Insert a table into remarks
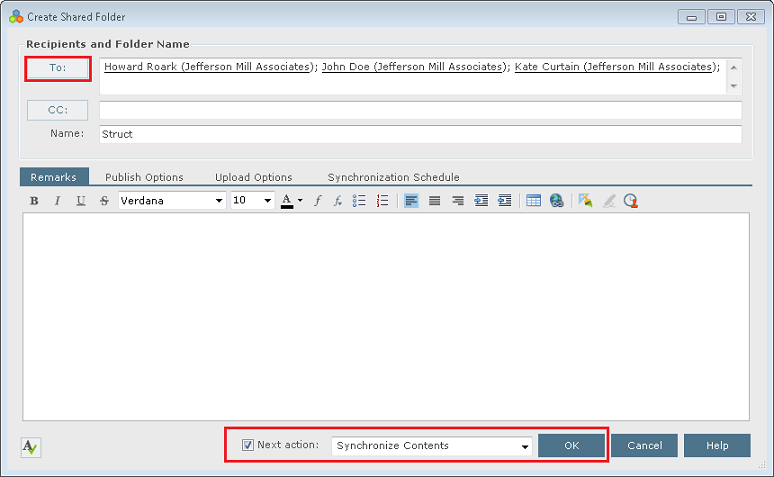This screenshot has height=477, width=774. tap(533, 201)
